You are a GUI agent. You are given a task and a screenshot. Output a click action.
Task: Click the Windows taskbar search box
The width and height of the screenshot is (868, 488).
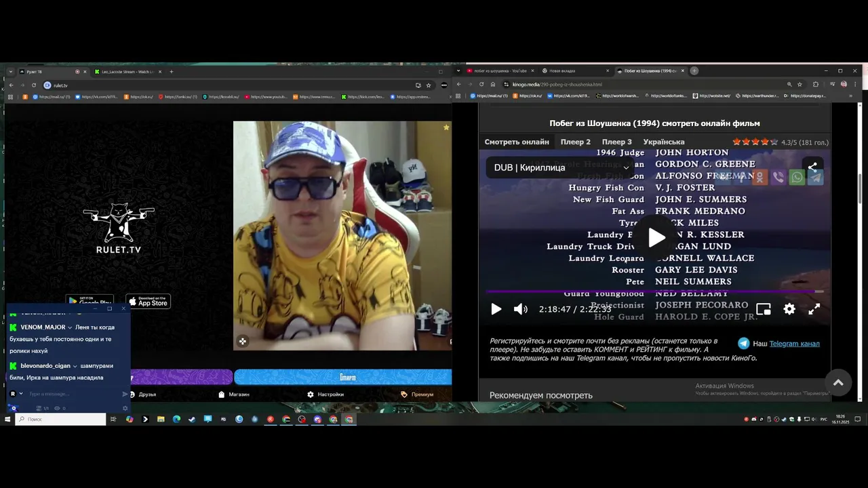[x=60, y=420]
